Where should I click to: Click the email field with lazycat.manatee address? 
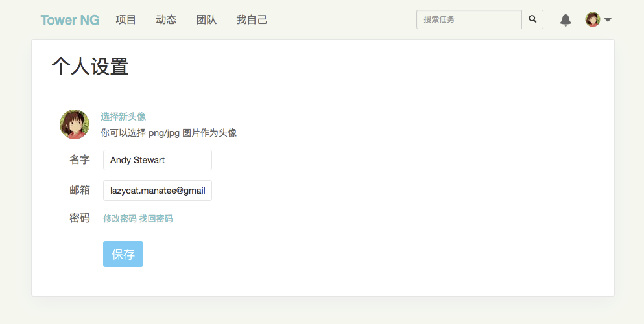(158, 191)
